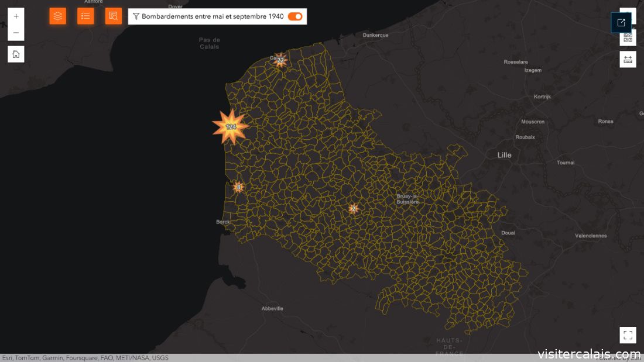The width and height of the screenshot is (644, 362).
Task: Click the Lille city label
Action: 504,155
